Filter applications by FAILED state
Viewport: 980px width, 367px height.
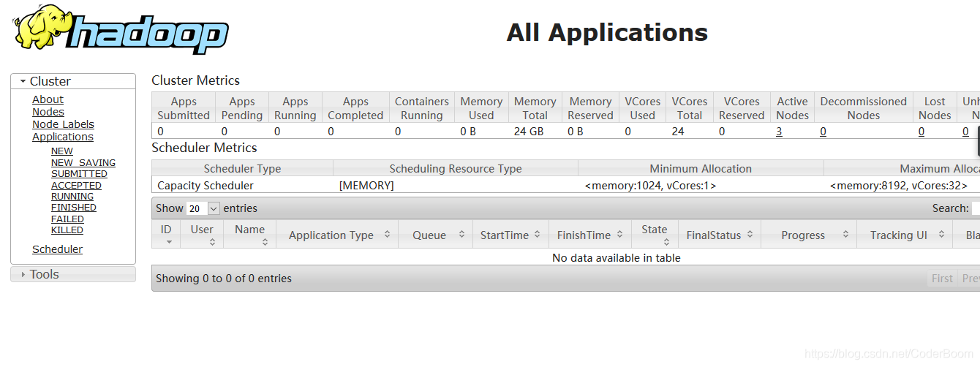[x=67, y=219]
